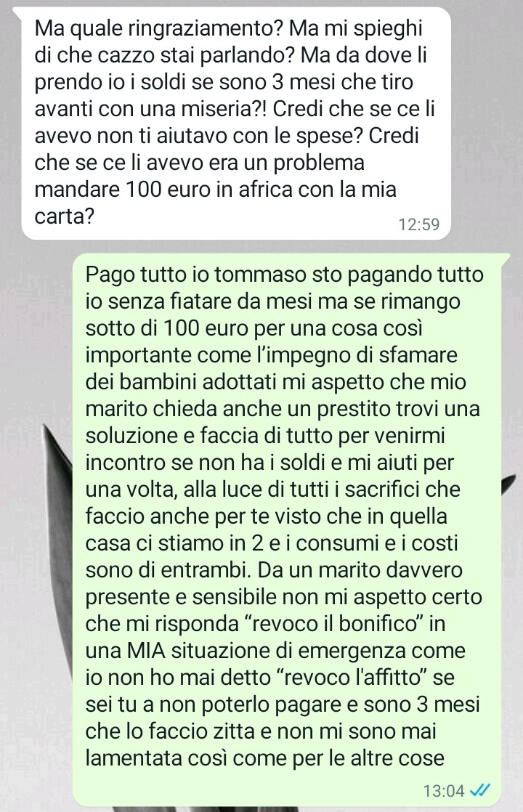Tap the word "carta?" in white bubble
Image resolution: width=523 pixels, height=812 pixels.
pyautogui.click(x=64, y=216)
